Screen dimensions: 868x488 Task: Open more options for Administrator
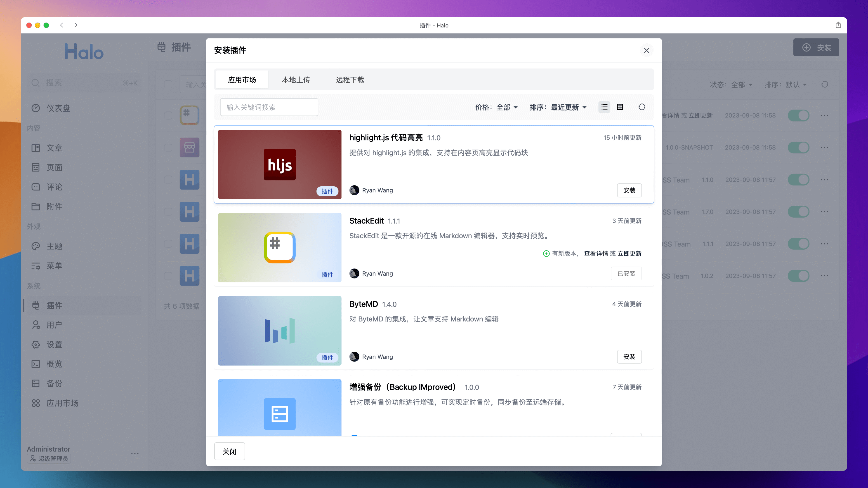[135, 454]
